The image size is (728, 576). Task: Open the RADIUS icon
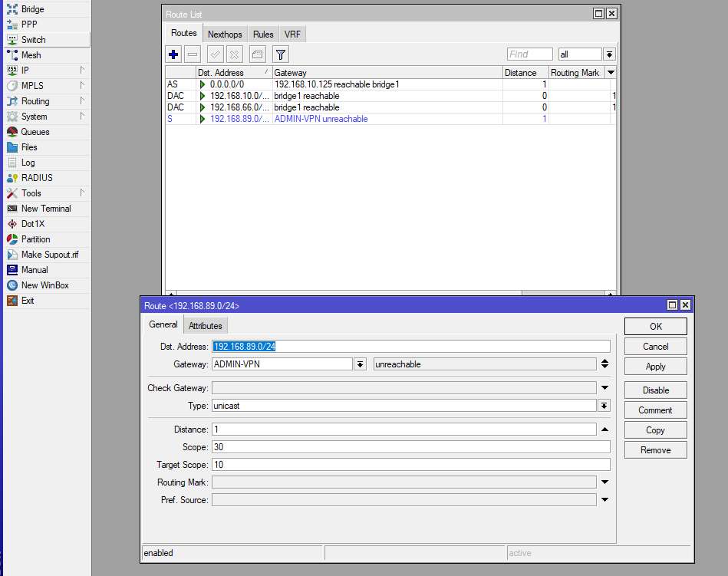coord(12,178)
